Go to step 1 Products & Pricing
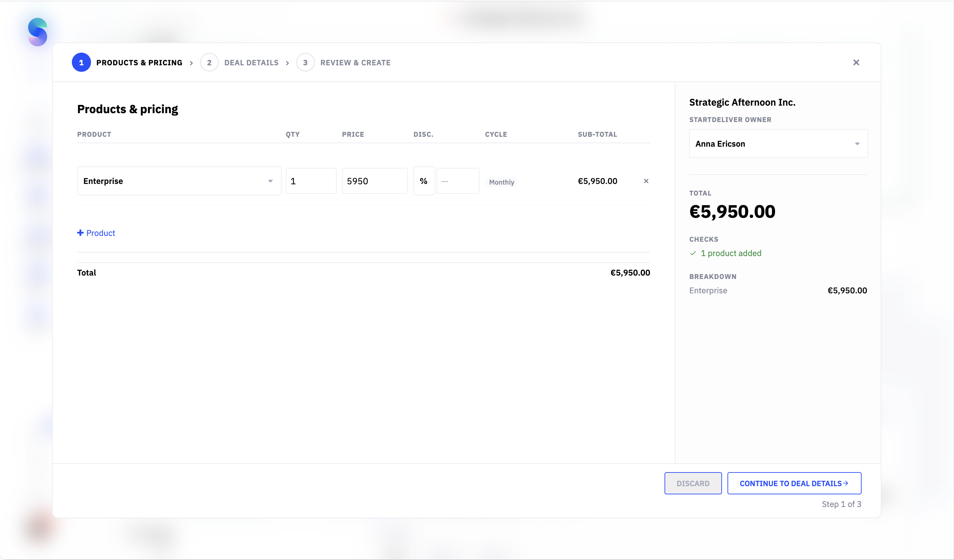This screenshot has width=954, height=560. pos(127,62)
